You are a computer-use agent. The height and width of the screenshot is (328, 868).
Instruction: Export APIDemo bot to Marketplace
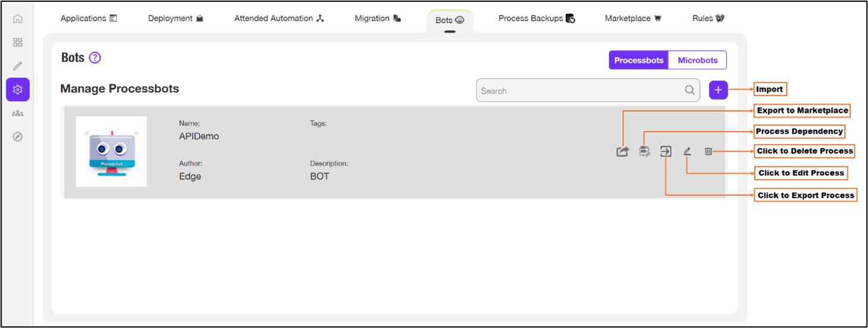622,152
